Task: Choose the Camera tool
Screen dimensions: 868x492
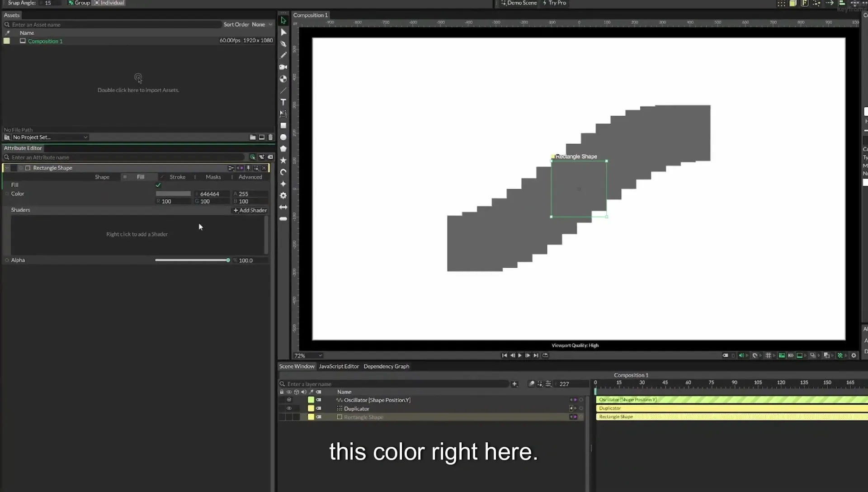Action: (283, 67)
